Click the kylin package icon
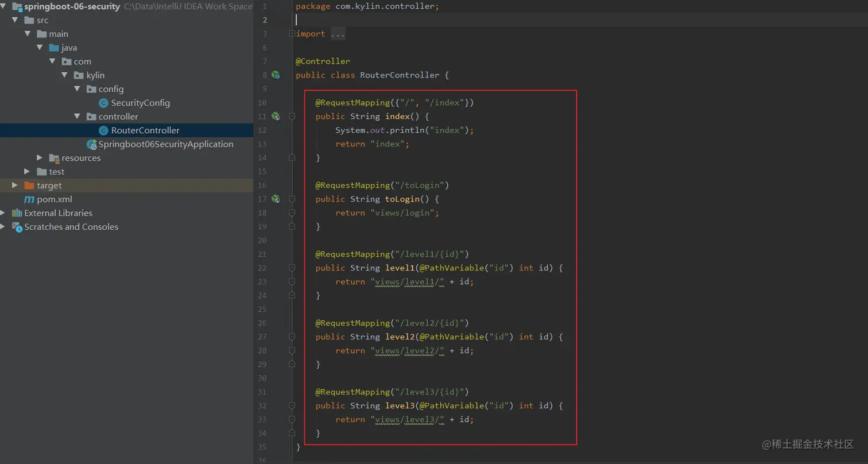This screenshot has width=868, height=464. 79,75
